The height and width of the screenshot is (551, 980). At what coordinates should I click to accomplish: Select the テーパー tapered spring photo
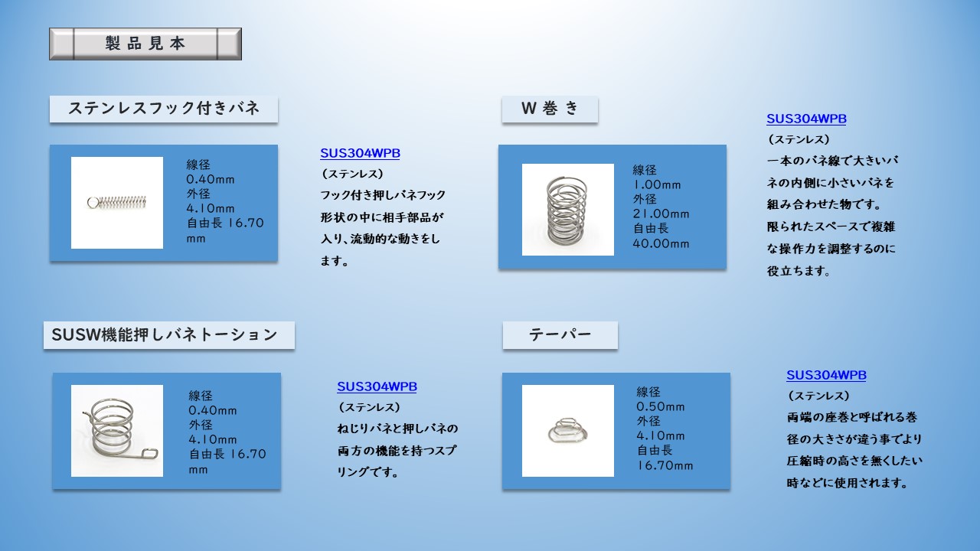pos(568,431)
